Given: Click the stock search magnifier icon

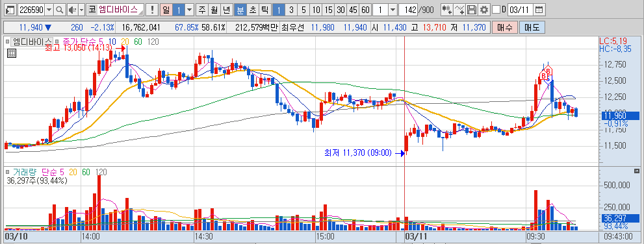Looking at the screenshot, I should [60, 10].
